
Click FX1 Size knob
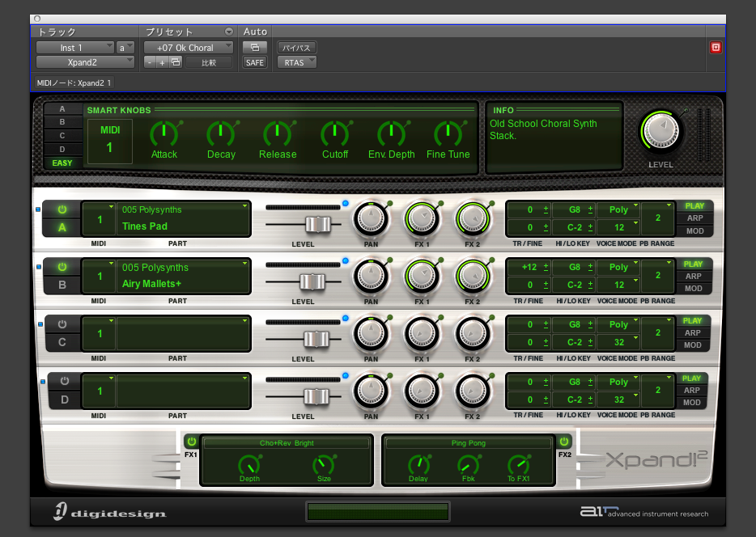(324, 465)
